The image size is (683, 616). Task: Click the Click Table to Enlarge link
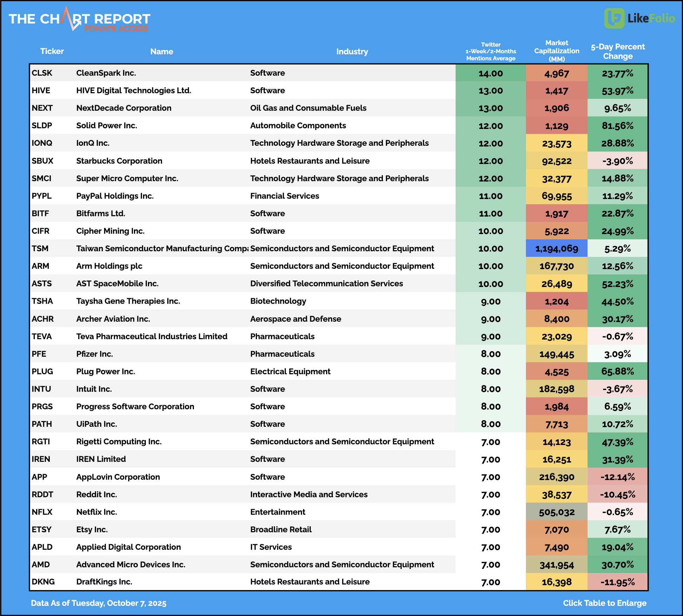click(604, 603)
